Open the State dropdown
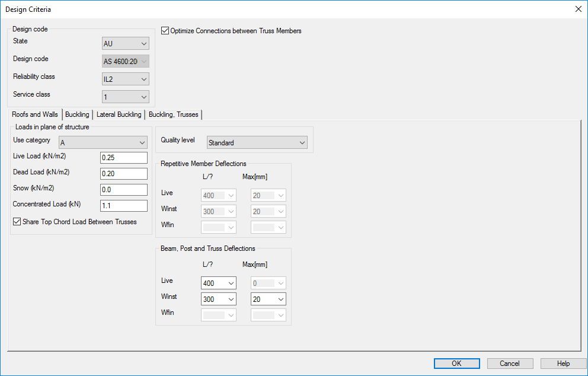Screen dimensions: 588x376 (x=125, y=43)
